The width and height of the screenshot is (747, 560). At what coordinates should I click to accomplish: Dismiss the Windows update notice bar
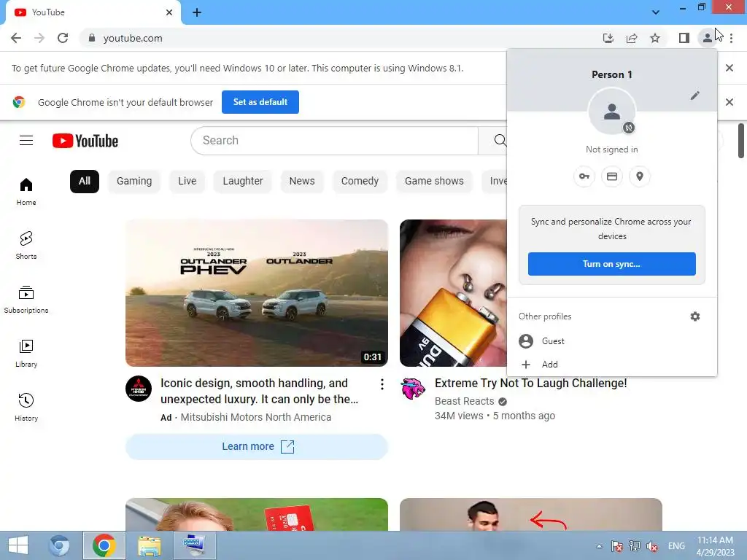[729, 68]
